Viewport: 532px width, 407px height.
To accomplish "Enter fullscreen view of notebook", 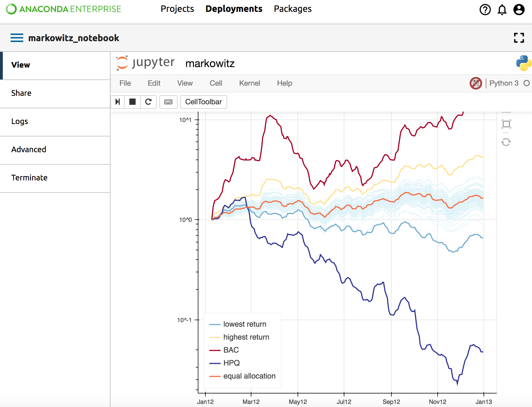I will pos(519,38).
